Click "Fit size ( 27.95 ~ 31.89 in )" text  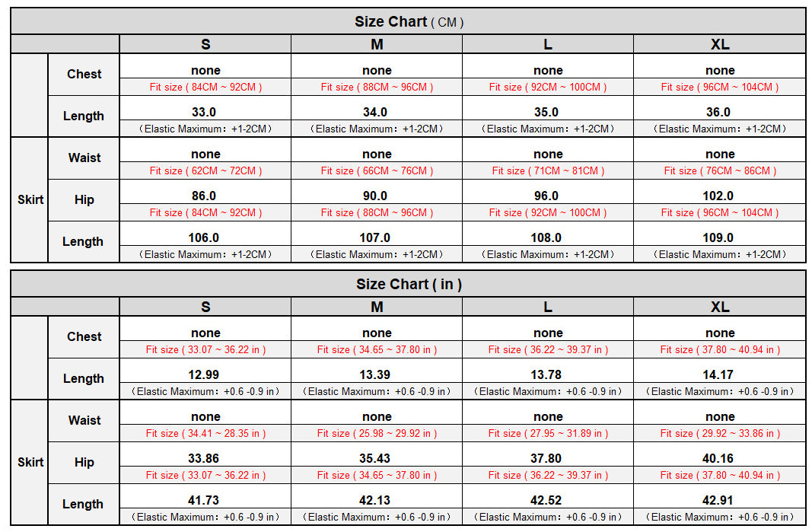click(x=548, y=434)
